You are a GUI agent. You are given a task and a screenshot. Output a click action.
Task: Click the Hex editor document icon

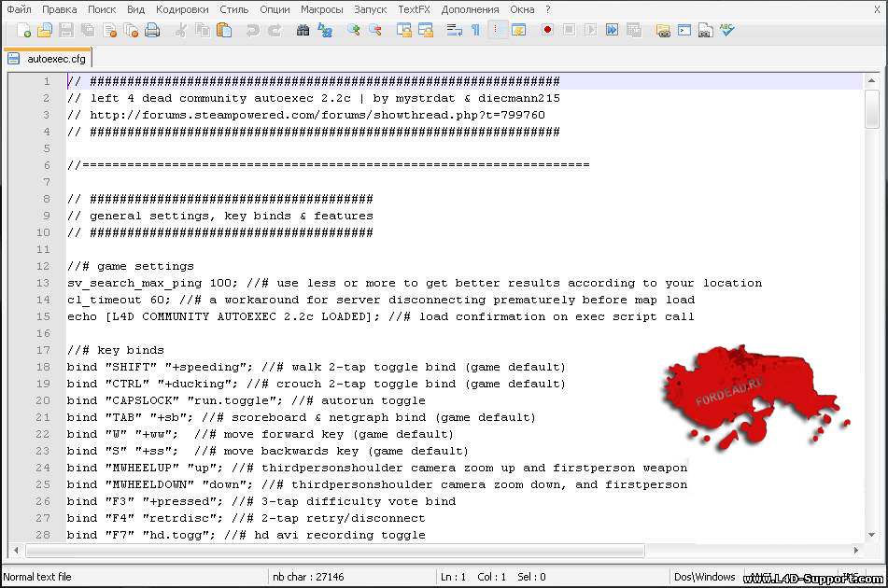(705, 30)
